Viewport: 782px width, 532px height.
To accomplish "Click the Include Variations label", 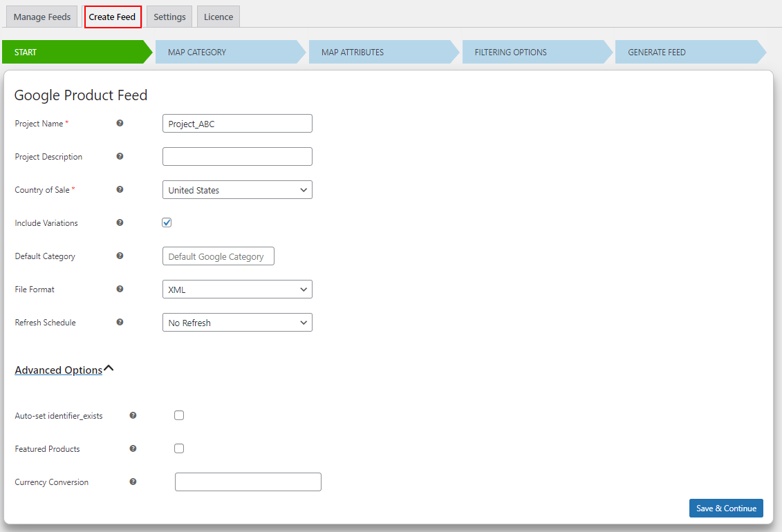I will [x=46, y=223].
